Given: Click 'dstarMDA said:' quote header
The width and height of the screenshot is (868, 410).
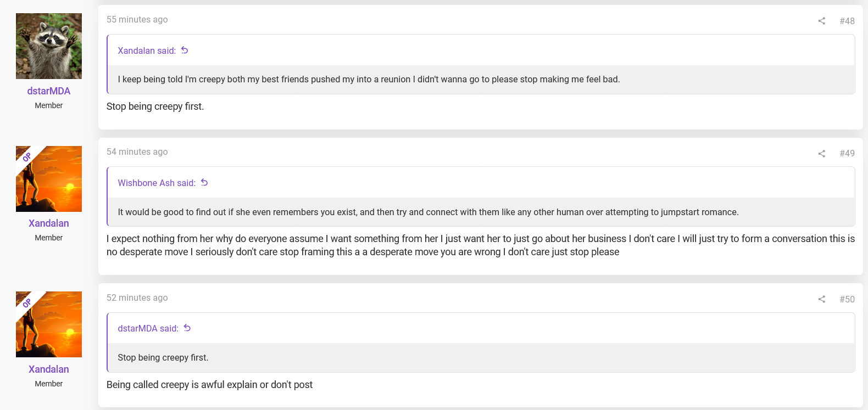Looking at the screenshot, I should 148,328.
